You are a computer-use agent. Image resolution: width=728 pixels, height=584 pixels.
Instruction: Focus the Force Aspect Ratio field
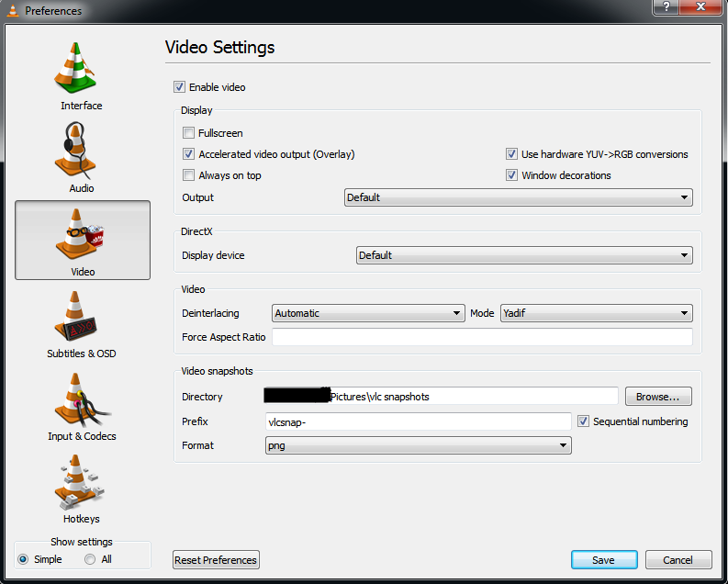(482, 337)
